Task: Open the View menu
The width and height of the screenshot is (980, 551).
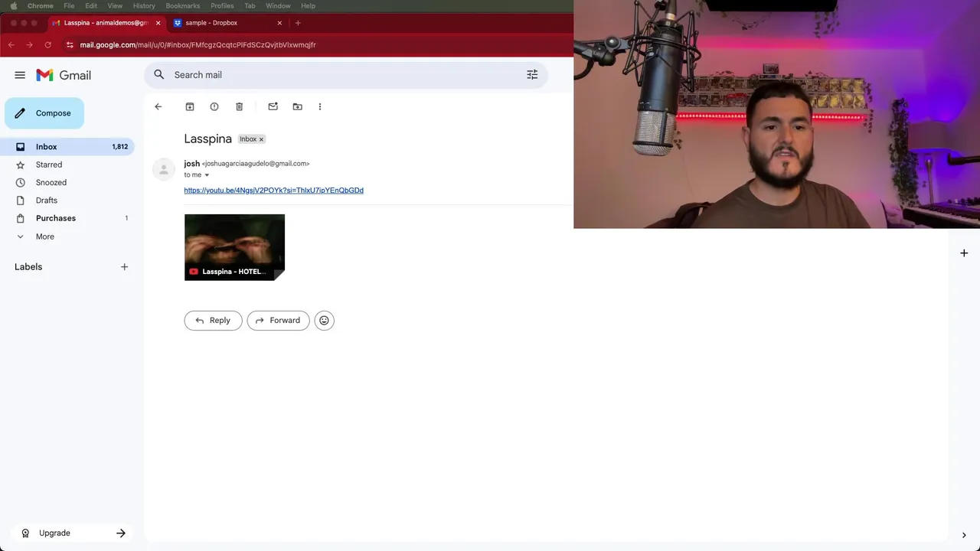Action: (x=115, y=5)
